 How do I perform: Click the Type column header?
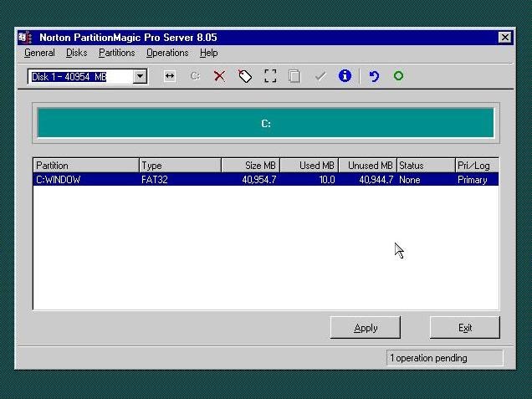180,166
